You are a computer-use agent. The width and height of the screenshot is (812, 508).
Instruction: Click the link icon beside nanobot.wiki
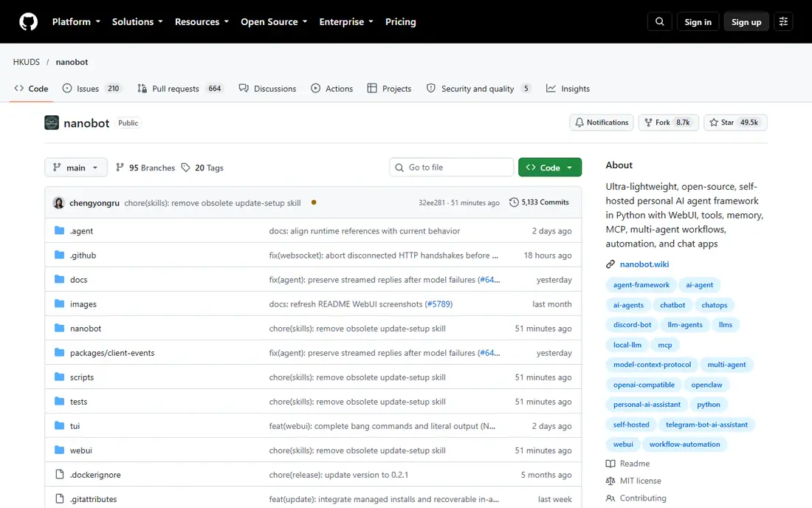(x=610, y=264)
